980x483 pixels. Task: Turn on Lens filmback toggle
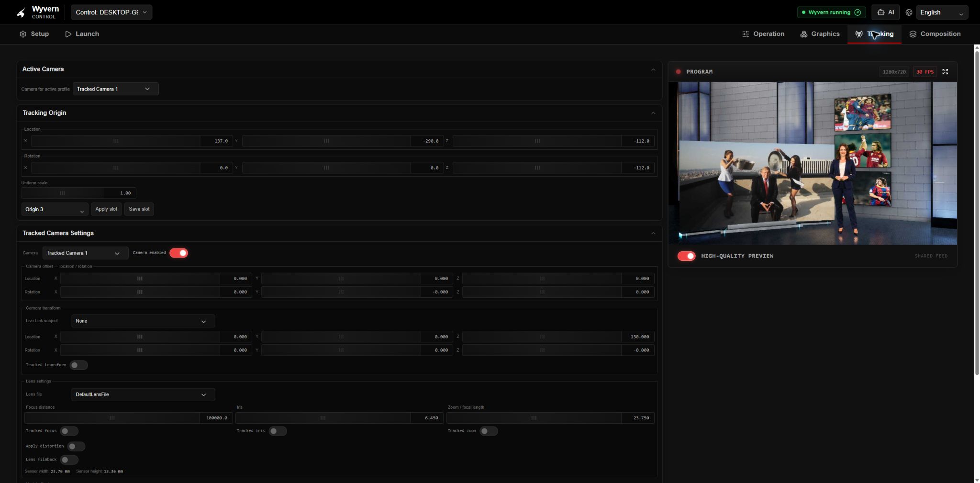pyautogui.click(x=69, y=460)
